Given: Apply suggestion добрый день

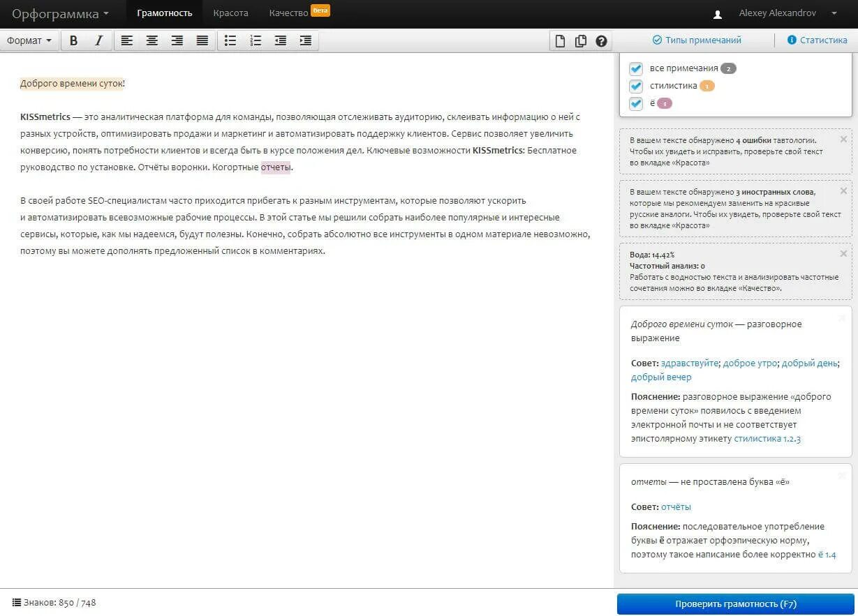Looking at the screenshot, I should pyautogui.click(x=809, y=363).
